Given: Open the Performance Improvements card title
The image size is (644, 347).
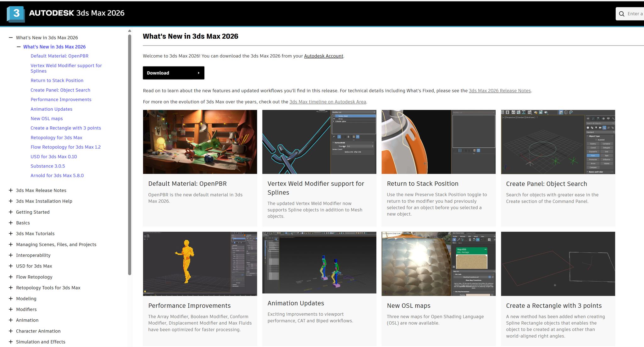Looking at the screenshot, I should [189, 306].
